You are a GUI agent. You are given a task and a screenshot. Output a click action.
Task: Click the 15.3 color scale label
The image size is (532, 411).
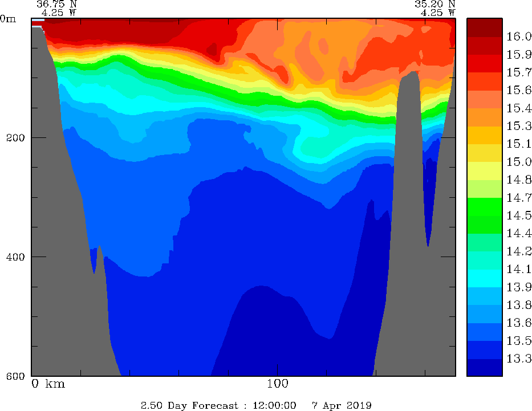coord(519,126)
